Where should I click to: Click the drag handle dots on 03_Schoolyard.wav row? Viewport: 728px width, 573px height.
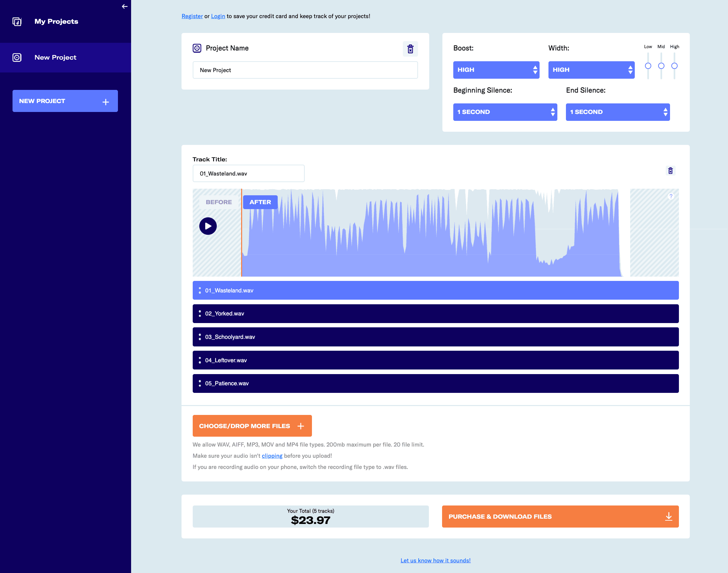click(200, 337)
